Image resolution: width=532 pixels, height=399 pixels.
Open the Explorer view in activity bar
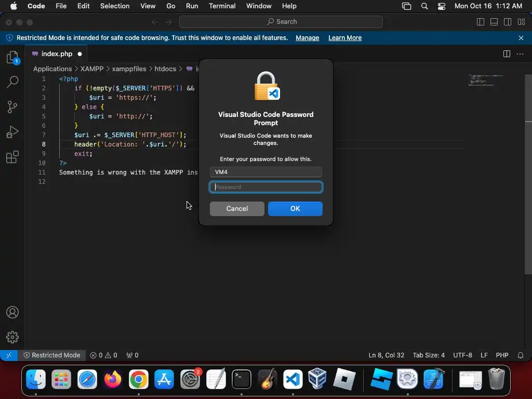[12, 57]
